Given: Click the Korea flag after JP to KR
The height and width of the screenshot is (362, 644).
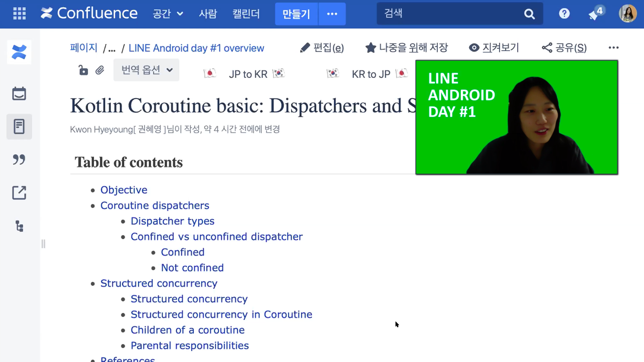Looking at the screenshot, I should (x=279, y=73).
